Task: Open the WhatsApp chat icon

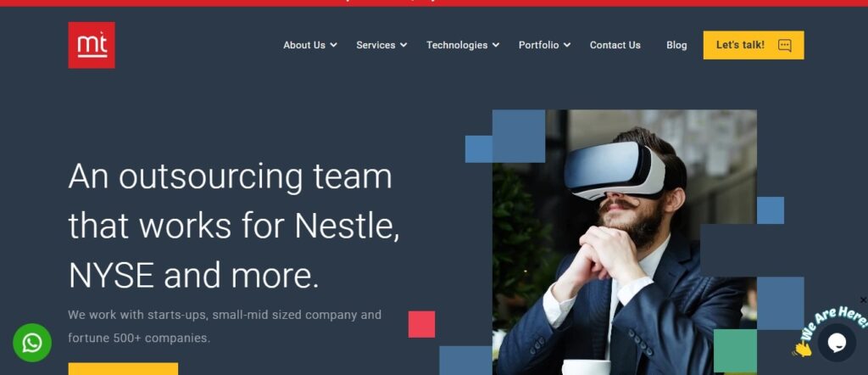Action: 32,343
